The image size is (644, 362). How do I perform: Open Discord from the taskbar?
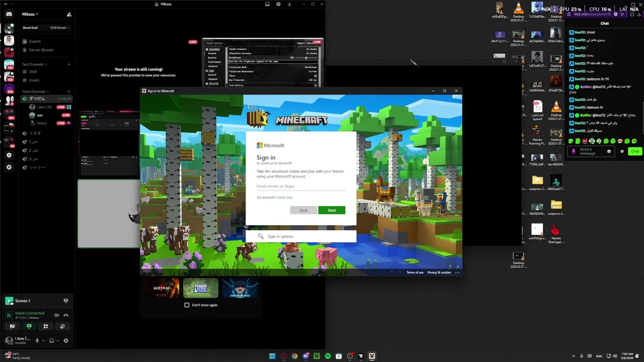(305, 356)
